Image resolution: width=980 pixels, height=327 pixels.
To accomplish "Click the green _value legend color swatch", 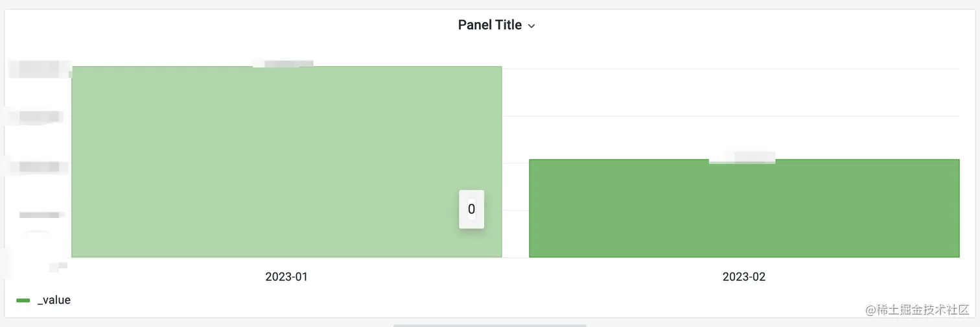I will pyautogui.click(x=23, y=300).
